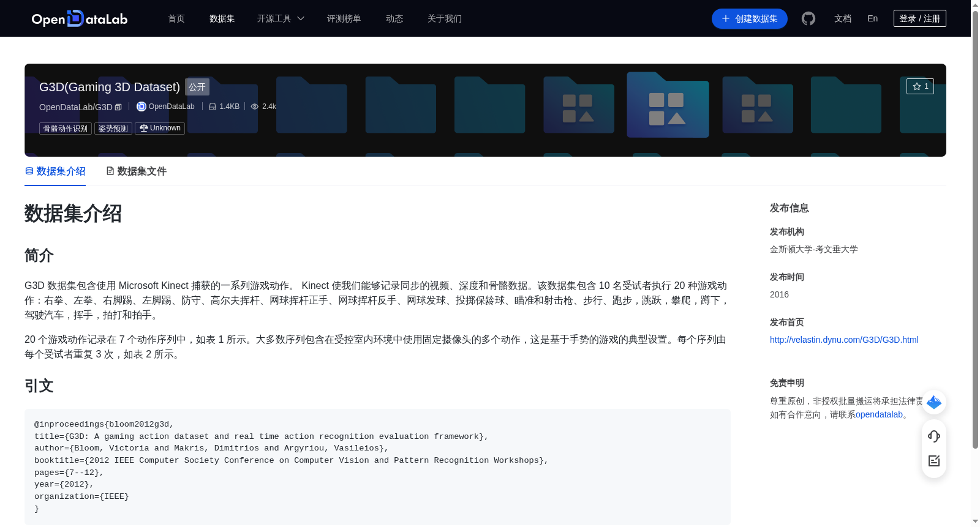
Task: Click the views eye icon
Action: 255,107
